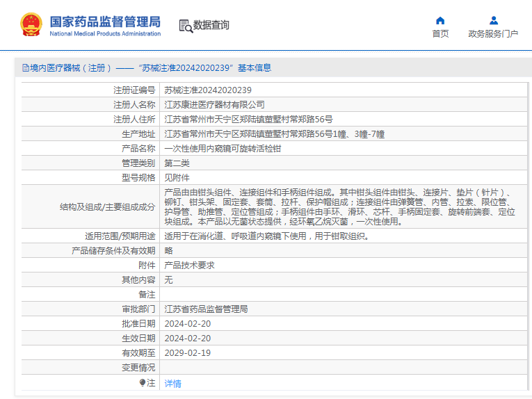
Task: Click the 第二类 management category value
Action: pyautogui.click(x=177, y=163)
